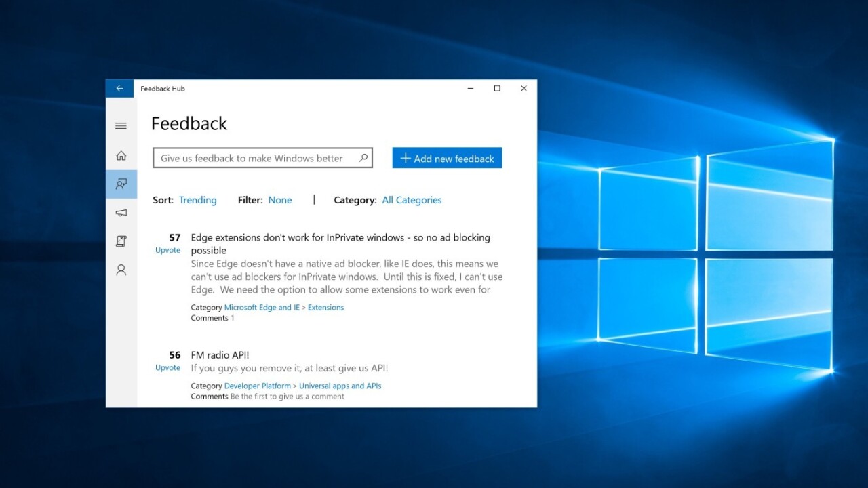This screenshot has width=868, height=488.
Task: Expand the All Categories dropdown
Action: click(412, 200)
